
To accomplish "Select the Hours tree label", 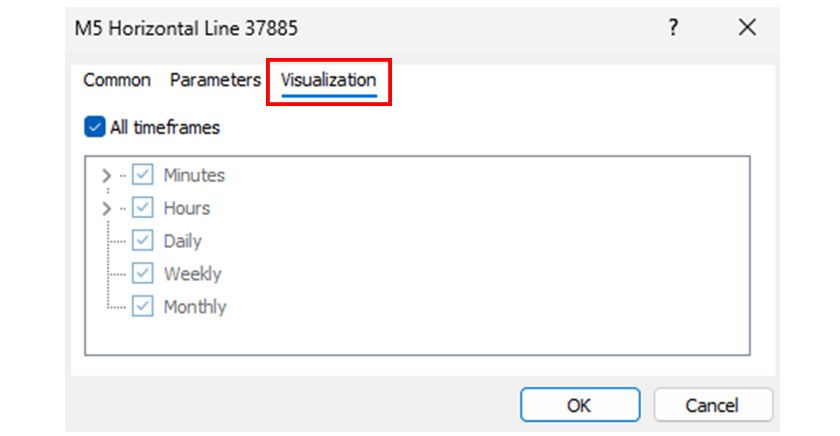I will [187, 208].
